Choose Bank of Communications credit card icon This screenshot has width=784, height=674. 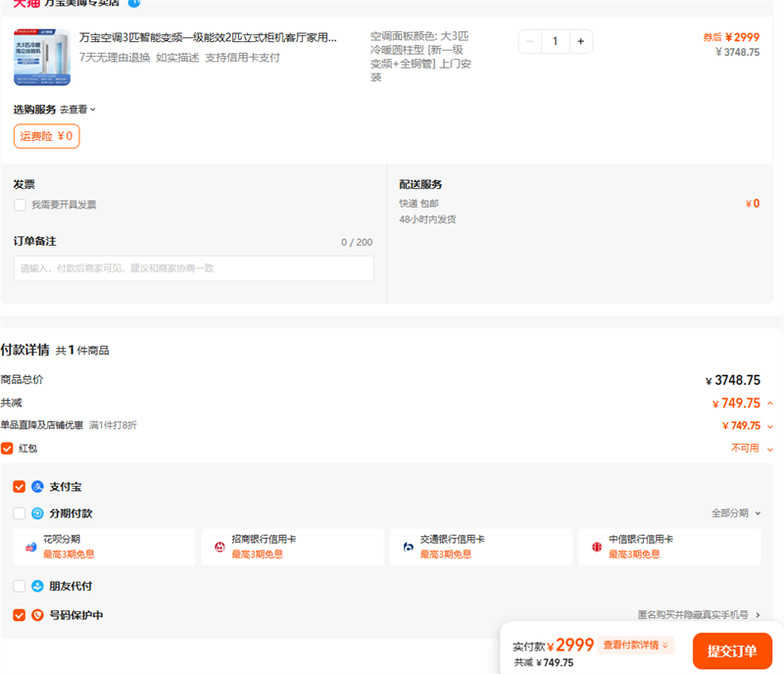408,547
